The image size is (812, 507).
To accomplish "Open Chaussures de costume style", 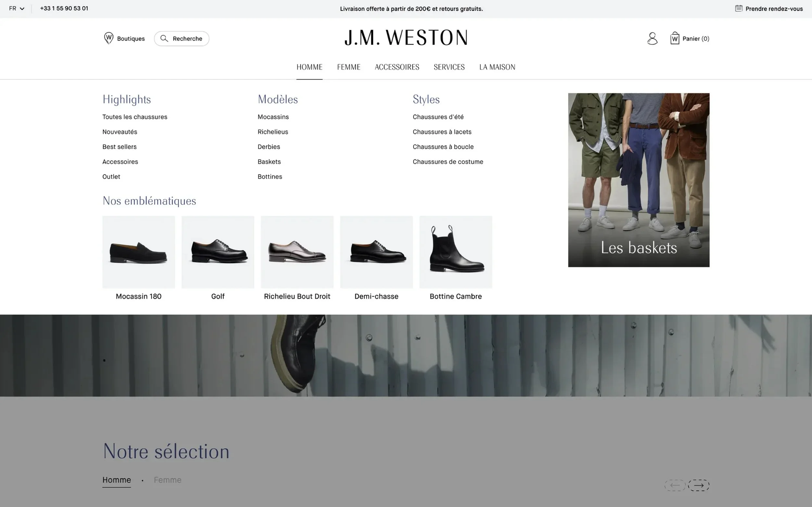I will [448, 162].
